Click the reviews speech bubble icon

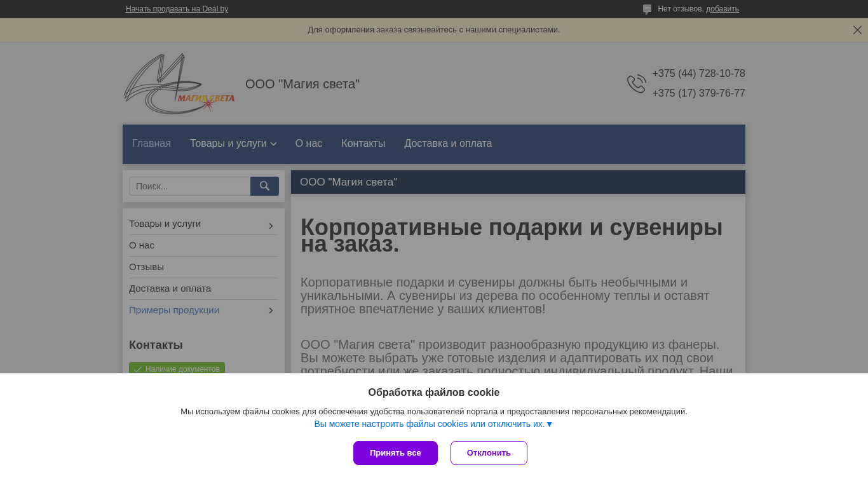(x=647, y=10)
